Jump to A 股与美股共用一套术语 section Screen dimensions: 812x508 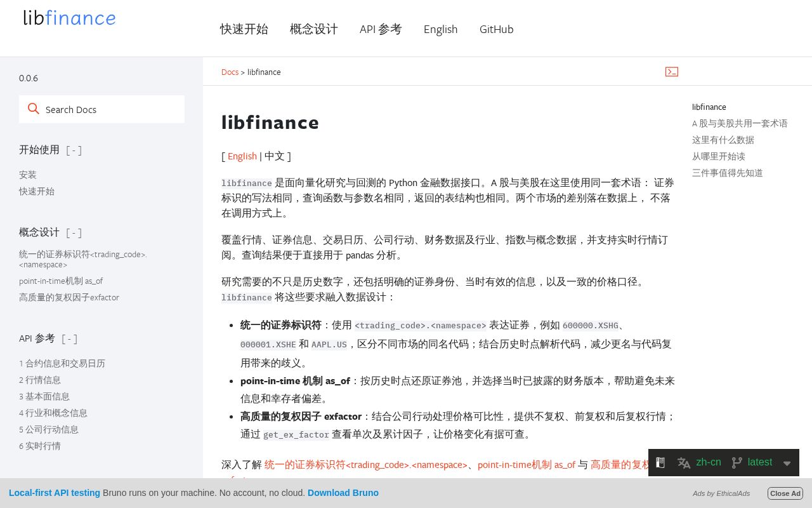coord(740,123)
